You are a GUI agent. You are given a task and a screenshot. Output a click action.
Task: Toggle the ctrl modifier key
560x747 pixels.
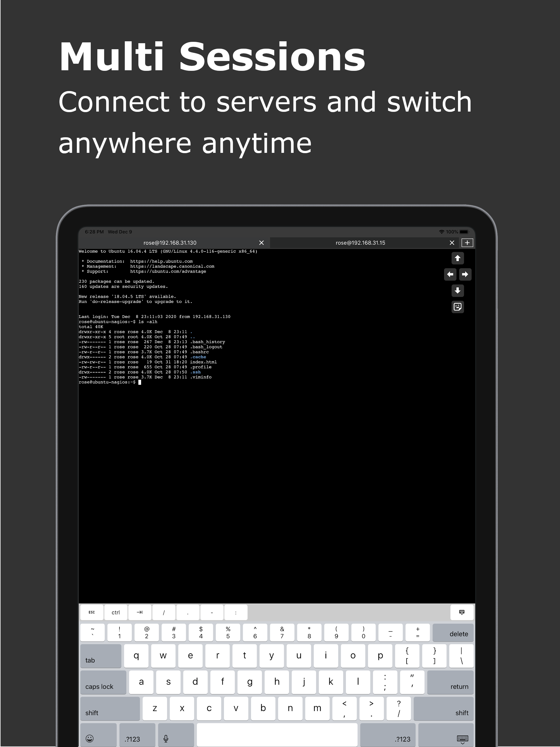click(x=115, y=612)
